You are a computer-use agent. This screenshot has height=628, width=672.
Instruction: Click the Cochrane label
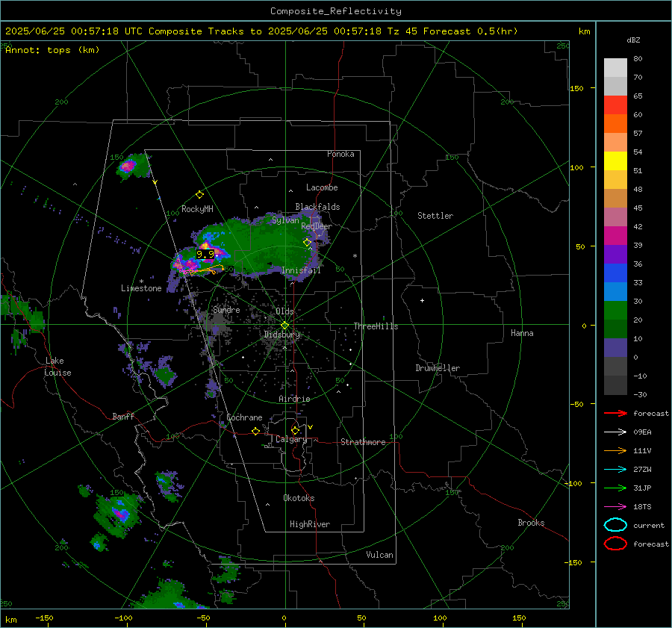pos(244,417)
